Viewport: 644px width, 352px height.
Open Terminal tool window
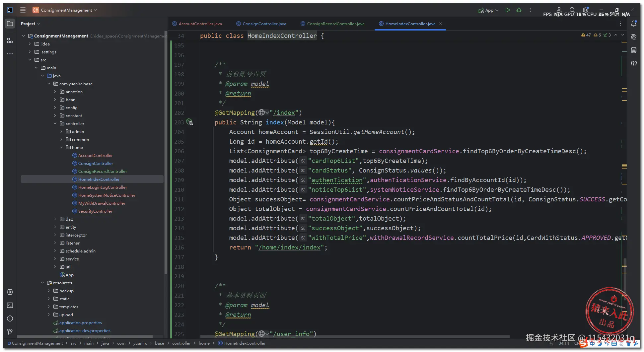click(10, 305)
